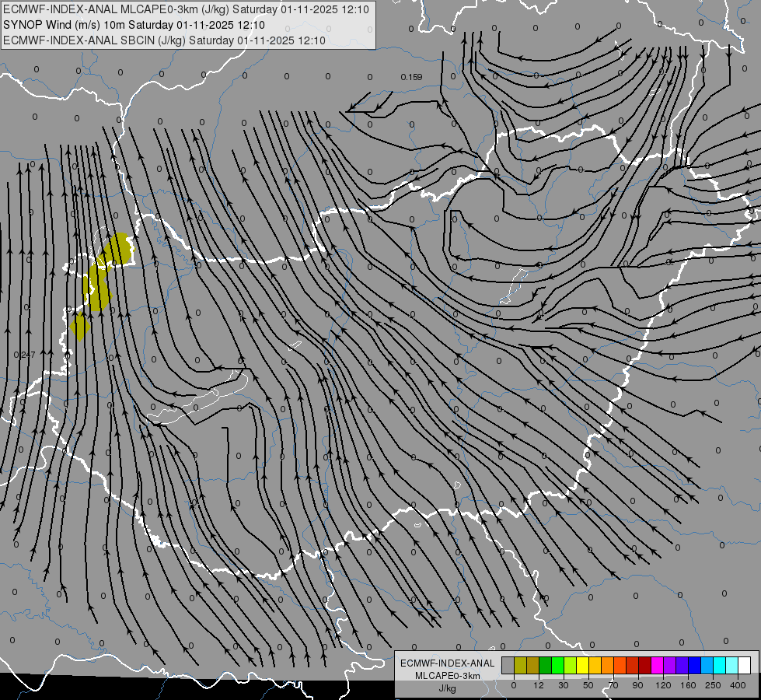
Task: Click the legend value label 50
Action: (588, 685)
